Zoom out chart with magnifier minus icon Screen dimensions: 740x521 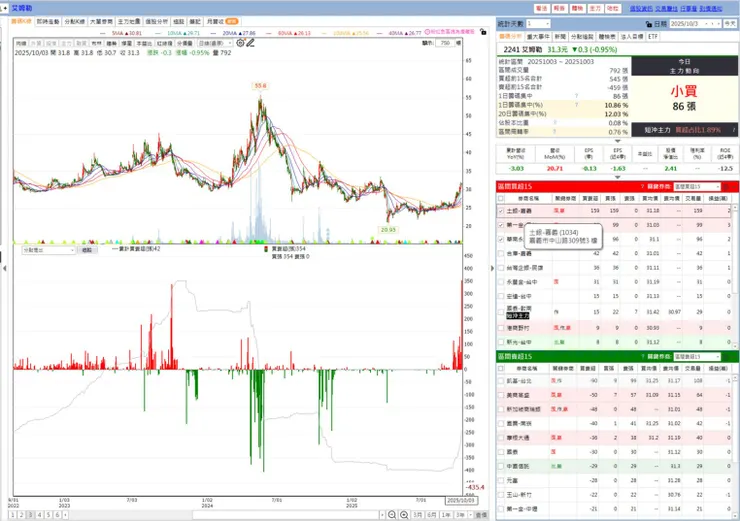[392, 515]
